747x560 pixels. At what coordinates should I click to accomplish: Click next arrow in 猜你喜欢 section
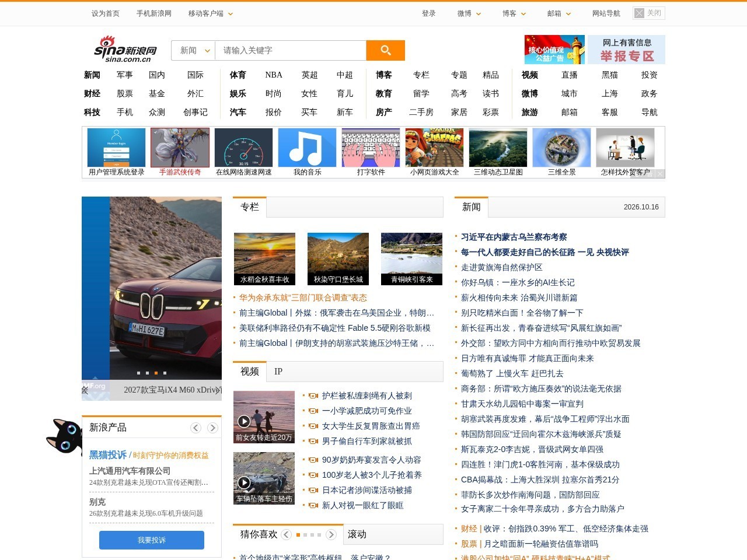[x=331, y=534]
